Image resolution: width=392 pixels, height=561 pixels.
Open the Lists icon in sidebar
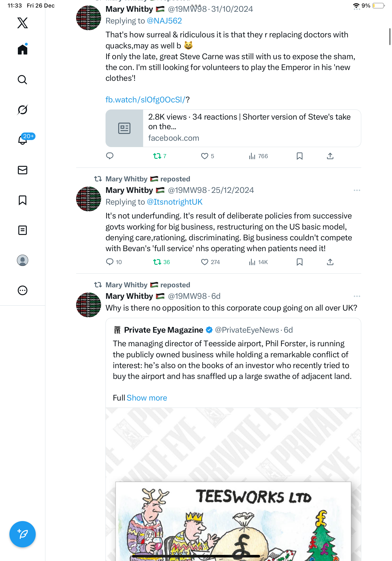pyautogui.click(x=23, y=230)
